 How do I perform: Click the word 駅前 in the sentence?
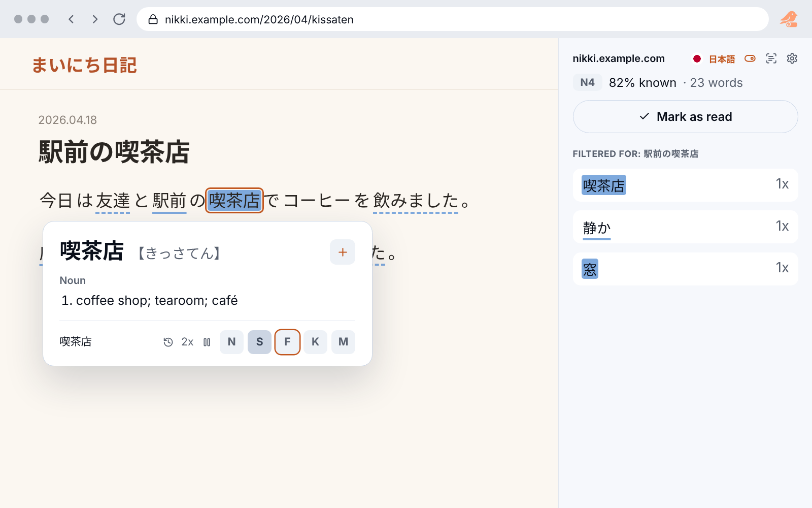170,201
